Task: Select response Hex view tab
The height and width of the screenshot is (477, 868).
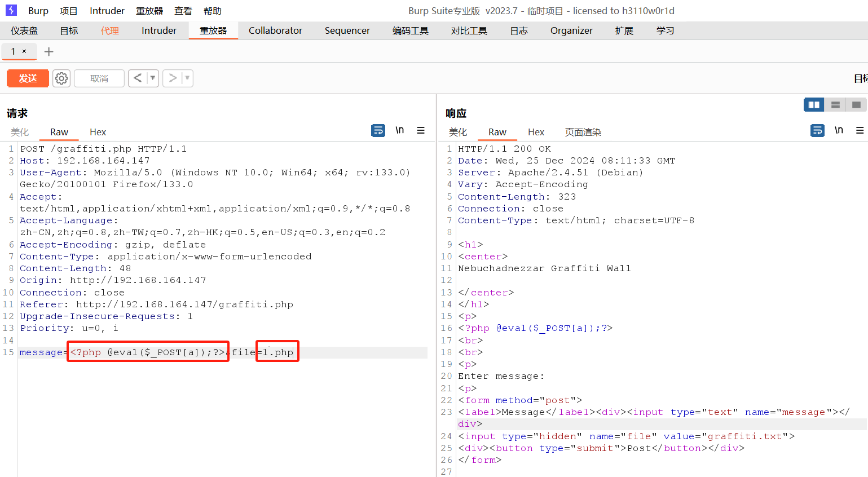Action: 536,132
